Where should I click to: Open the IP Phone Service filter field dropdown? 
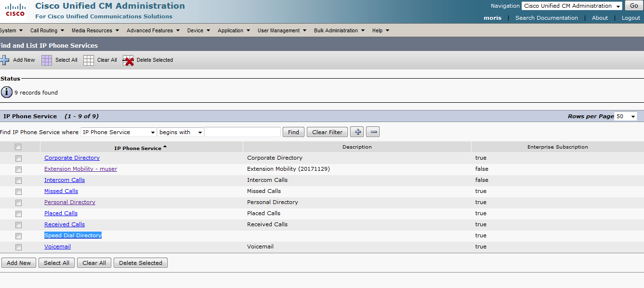coord(118,132)
